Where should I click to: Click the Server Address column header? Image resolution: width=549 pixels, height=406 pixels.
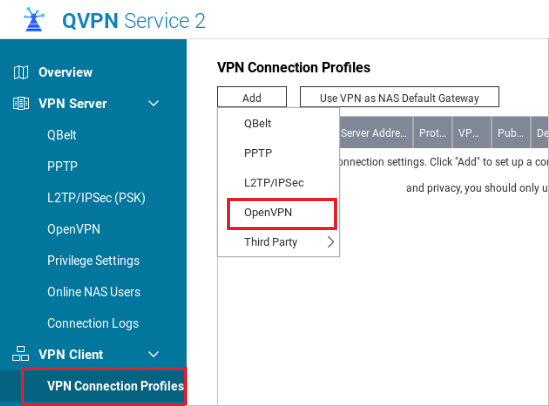[x=376, y=133]
